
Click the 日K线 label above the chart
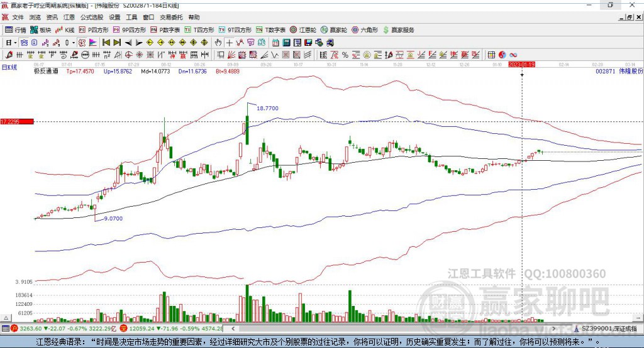(9, 67)
